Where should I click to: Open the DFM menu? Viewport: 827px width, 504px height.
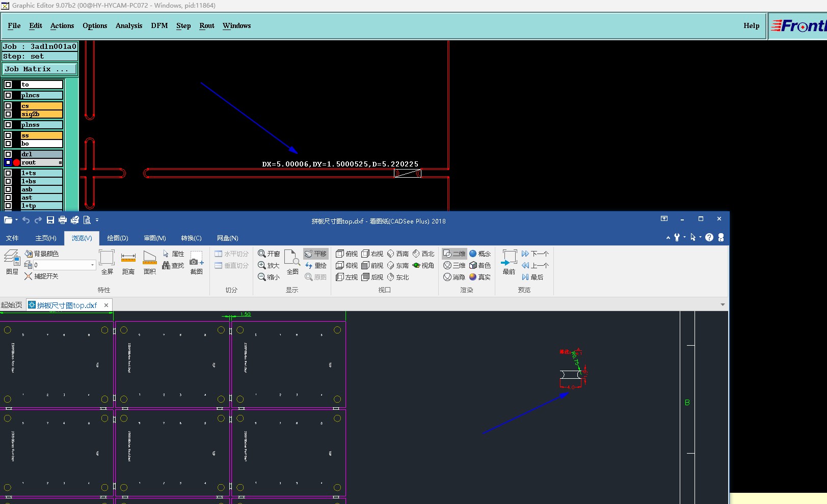(159, 25)
